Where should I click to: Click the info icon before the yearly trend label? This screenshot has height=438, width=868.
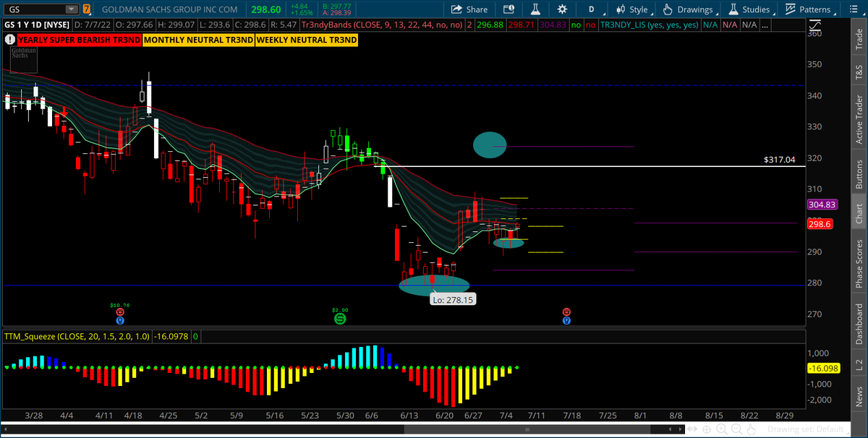click(x=10, y=40)
